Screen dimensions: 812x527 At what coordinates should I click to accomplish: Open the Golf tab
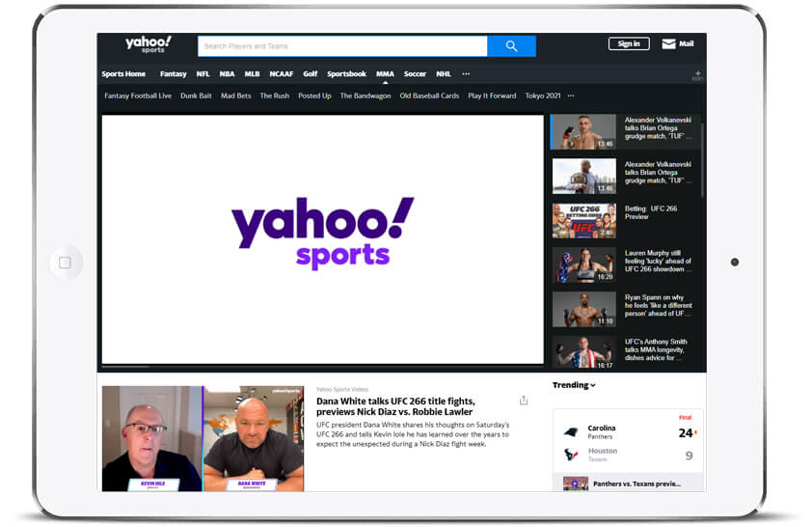point(311,74)
